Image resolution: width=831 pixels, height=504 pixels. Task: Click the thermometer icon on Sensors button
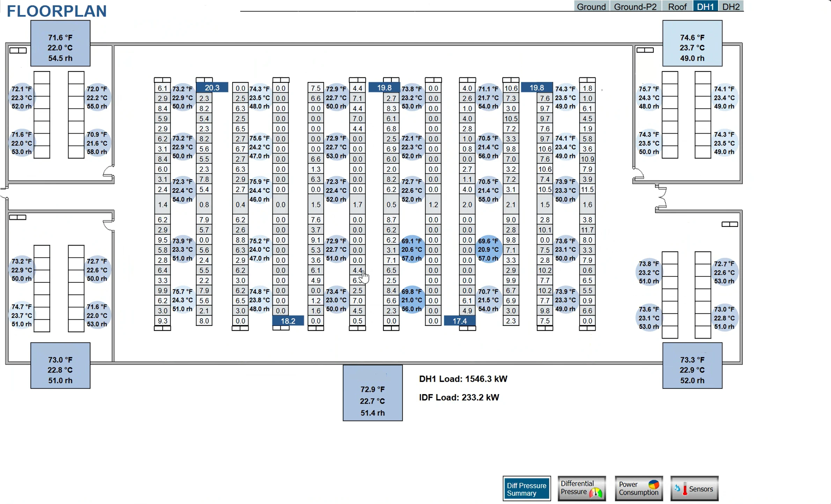pos(685,489)
